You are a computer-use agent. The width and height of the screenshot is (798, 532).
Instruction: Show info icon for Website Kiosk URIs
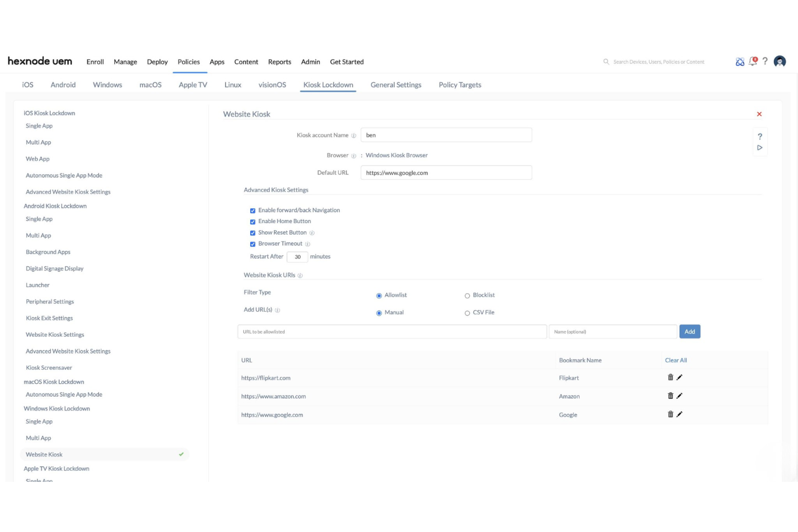(x=300, y=275)
